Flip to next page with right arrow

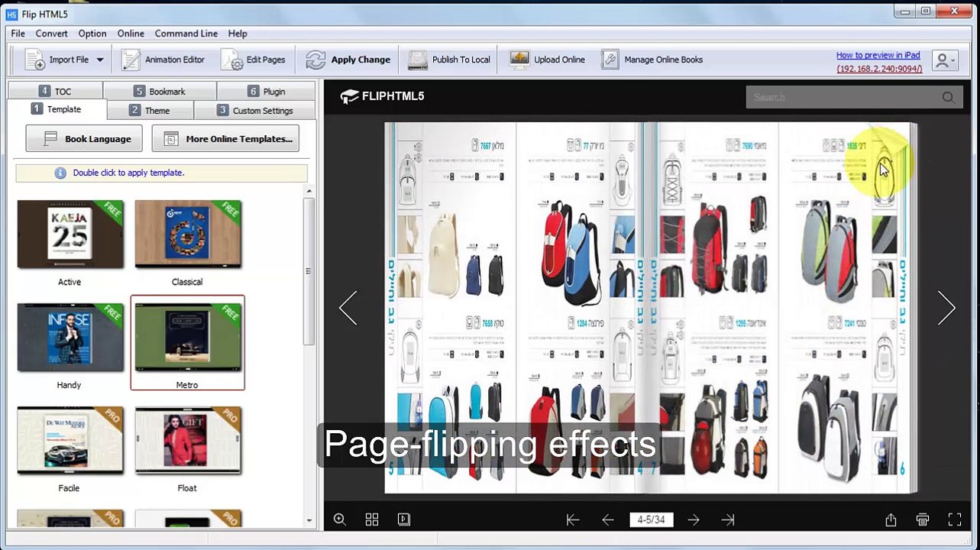coord(946,308)
